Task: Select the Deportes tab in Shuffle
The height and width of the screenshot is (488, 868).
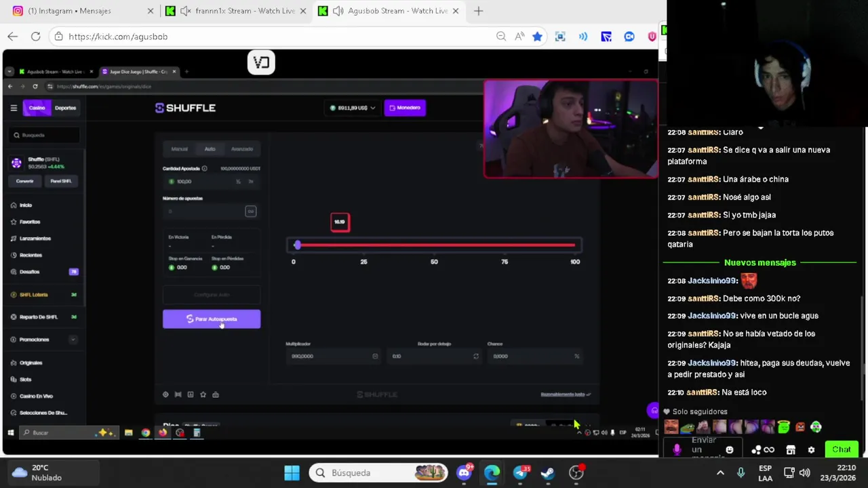Action: pos(65,108)
